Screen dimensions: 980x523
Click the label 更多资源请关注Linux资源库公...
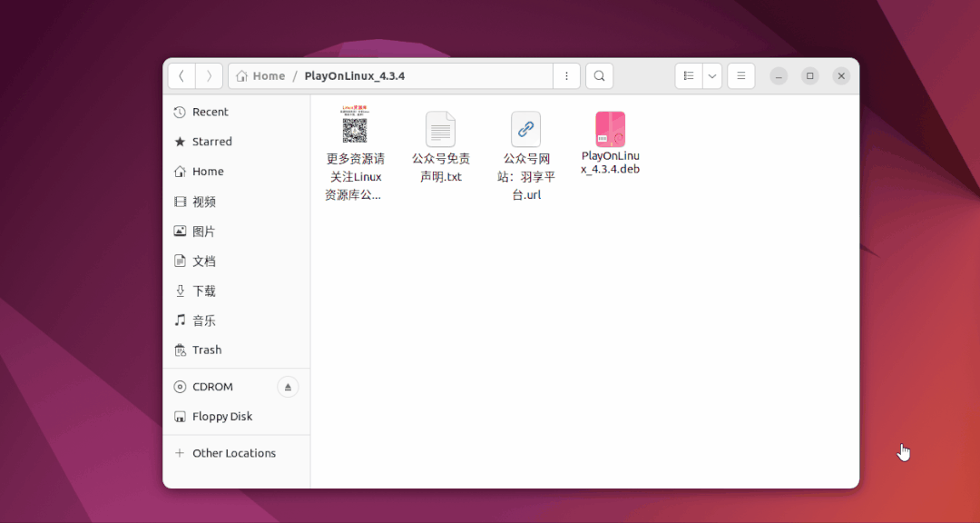tap(355, 176)
